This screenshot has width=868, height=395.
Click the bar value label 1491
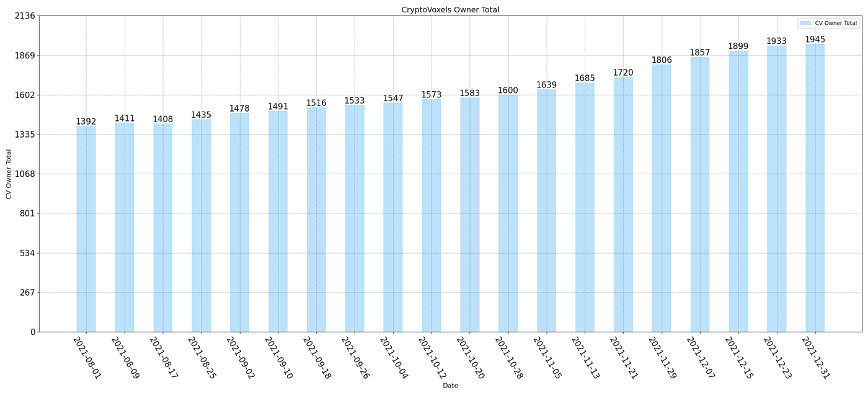tap(278, 107)
